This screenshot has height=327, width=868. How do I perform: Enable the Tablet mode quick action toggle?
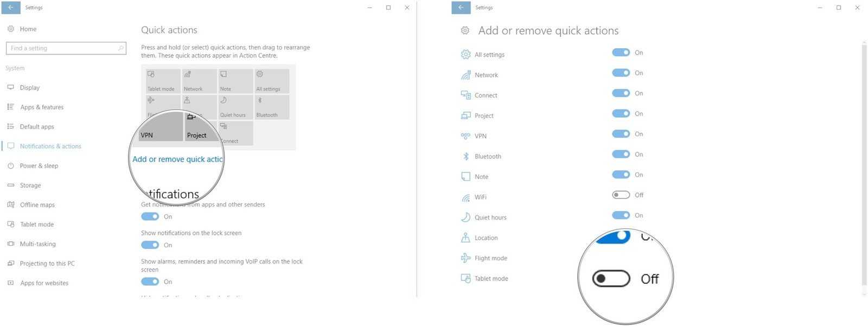point(611,279)
